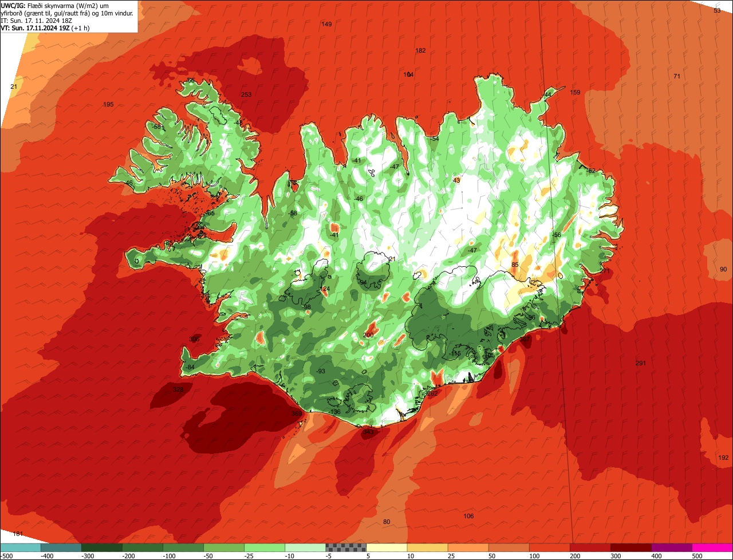Click the purple legend swatch between 400 and 500
The height and width of the screenshot is (560, 733).
tap(671, 547)
